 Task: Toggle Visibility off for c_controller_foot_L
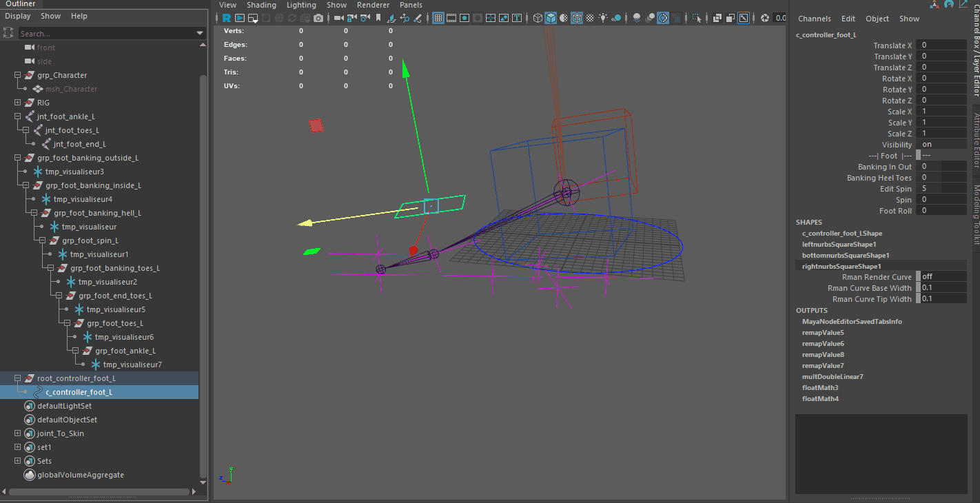pyautogui.click(x=941, y=144)
